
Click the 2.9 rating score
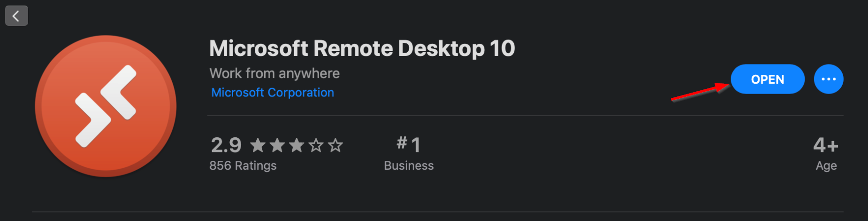[x=226, y=145]
